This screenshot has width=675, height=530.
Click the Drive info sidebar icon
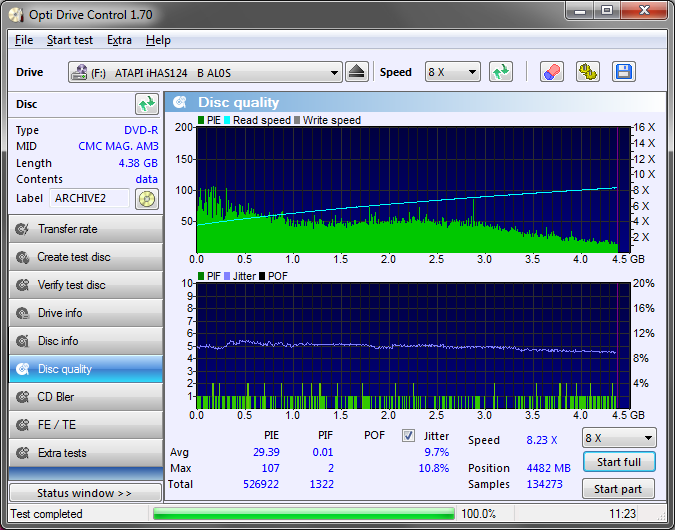22,313
